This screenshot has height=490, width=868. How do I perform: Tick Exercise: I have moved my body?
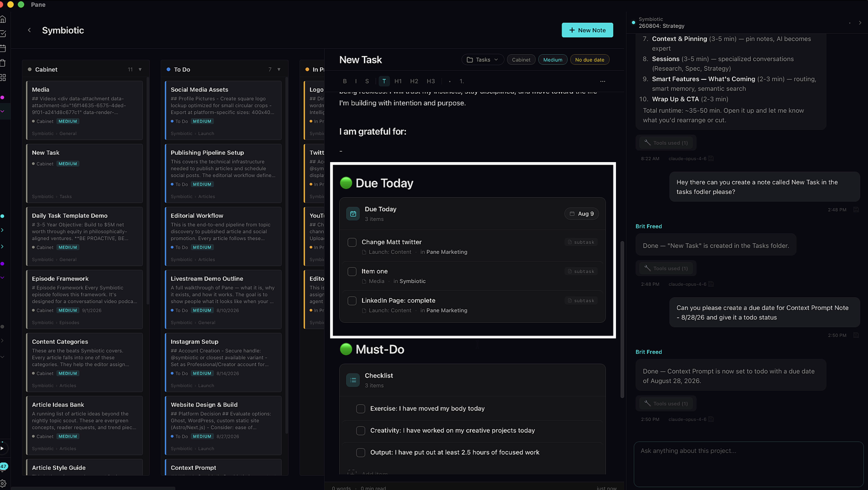click(x=360, y=409)
